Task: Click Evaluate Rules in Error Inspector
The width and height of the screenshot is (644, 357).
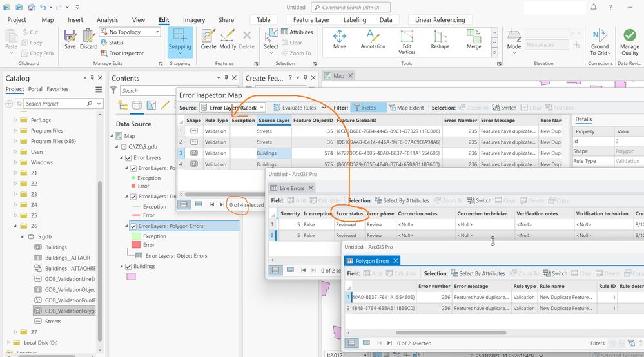Action: point(295,108)
